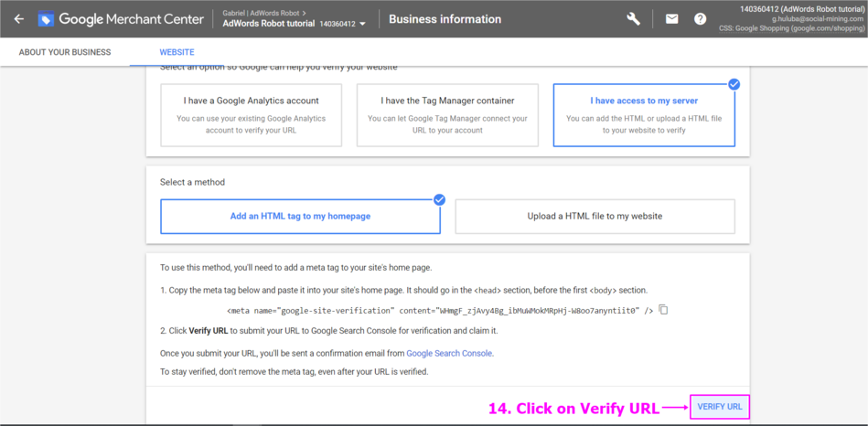Viewport: 868px width, 426px height.
Task: Select 'I have access to my server' option
Action: 643,115
